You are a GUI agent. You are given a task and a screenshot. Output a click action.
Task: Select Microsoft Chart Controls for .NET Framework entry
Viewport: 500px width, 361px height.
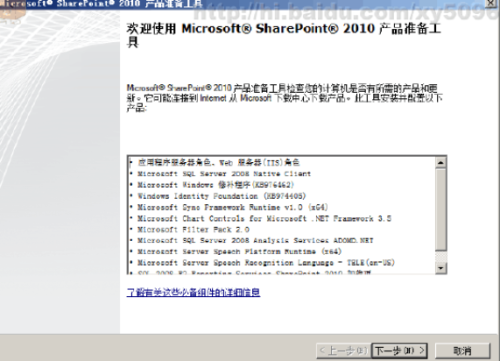pos(264,218)
